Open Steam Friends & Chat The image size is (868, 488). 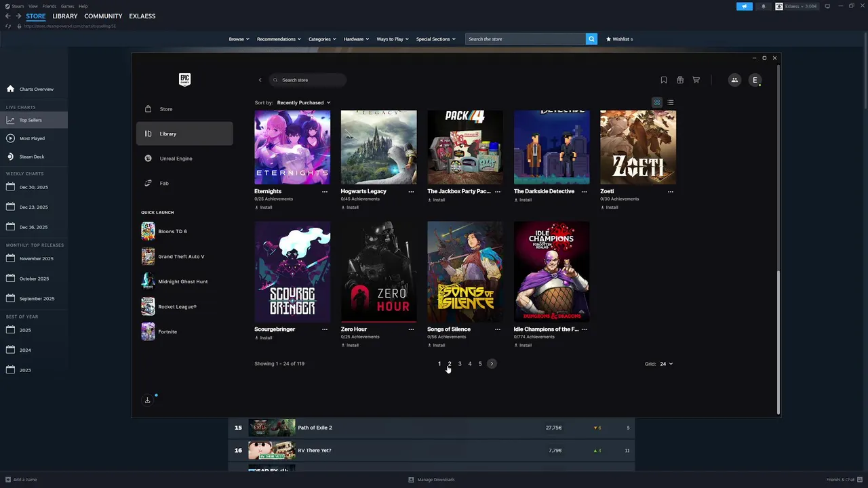[x=844, y=480]
